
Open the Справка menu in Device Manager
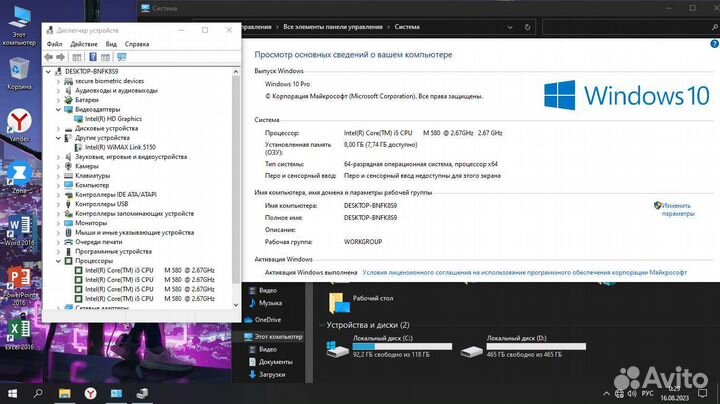(x=137, y=44)
